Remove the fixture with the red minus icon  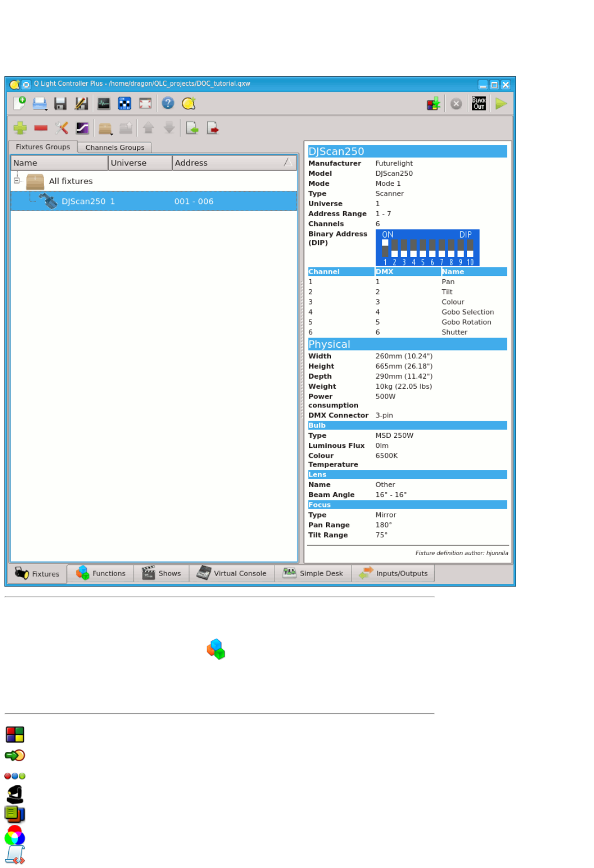(x=41, y=128)
